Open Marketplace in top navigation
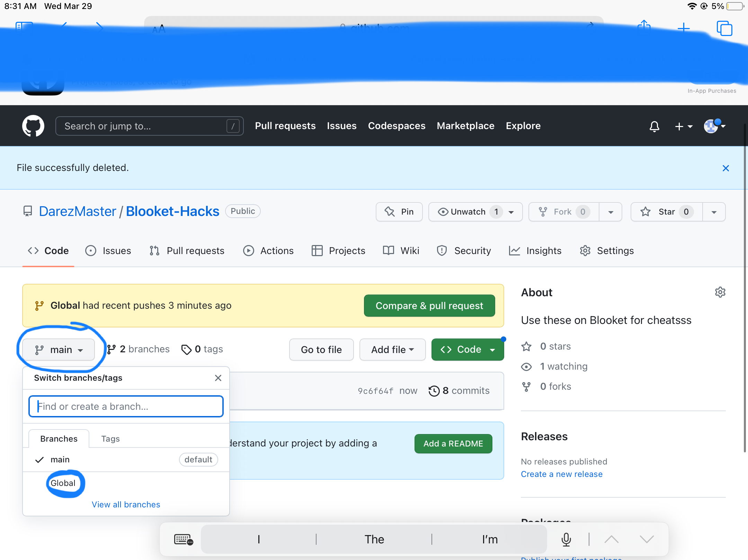748x560 pixels. click(x=465, y=126)
